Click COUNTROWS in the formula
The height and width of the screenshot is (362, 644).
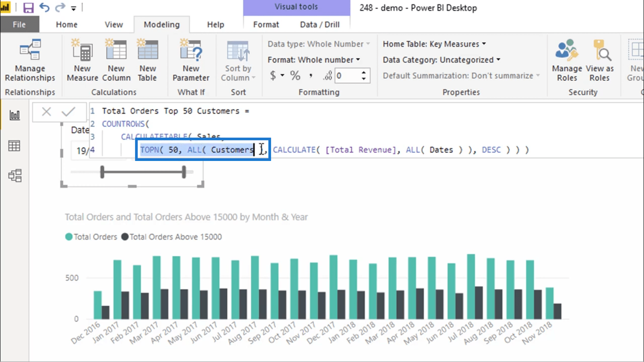(x=123, y=124)
